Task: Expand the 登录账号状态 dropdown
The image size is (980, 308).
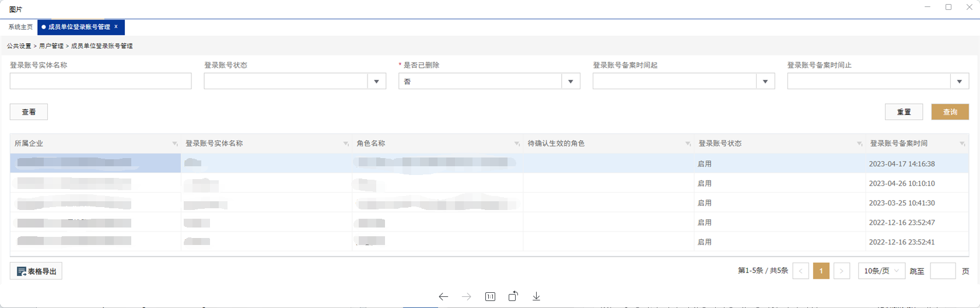Action: pos(376,82)
